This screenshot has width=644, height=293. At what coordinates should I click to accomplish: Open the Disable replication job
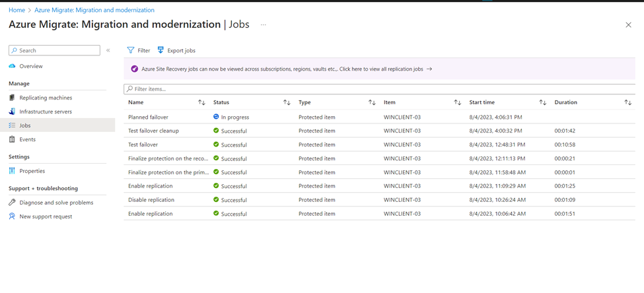(151, 200)
